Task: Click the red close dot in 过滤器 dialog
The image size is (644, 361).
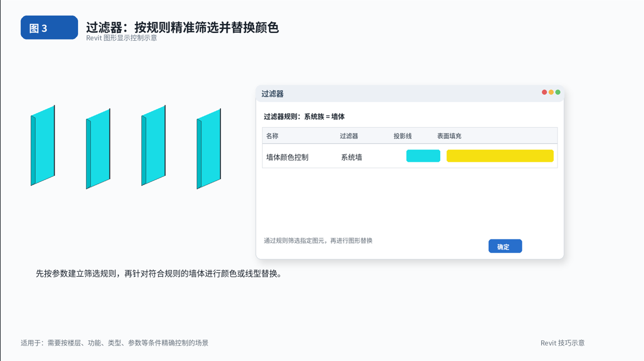Action: 544,92
